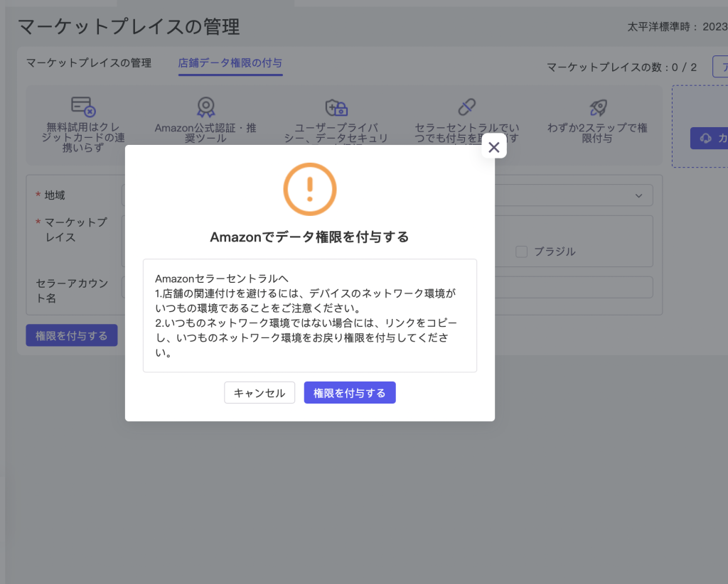Click the orange exclamation warning icon
This screenshot has width=728, height=584.
click(309, 189)
